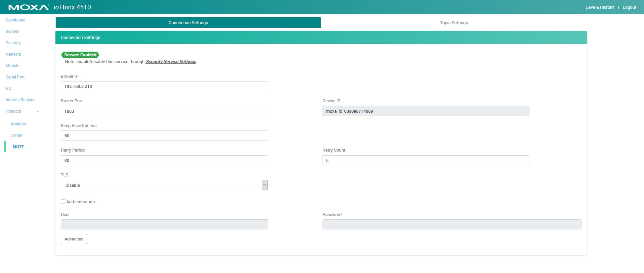644x273 pixels.
Task: Click the Retry Count label
Action: tap(334, 150)
